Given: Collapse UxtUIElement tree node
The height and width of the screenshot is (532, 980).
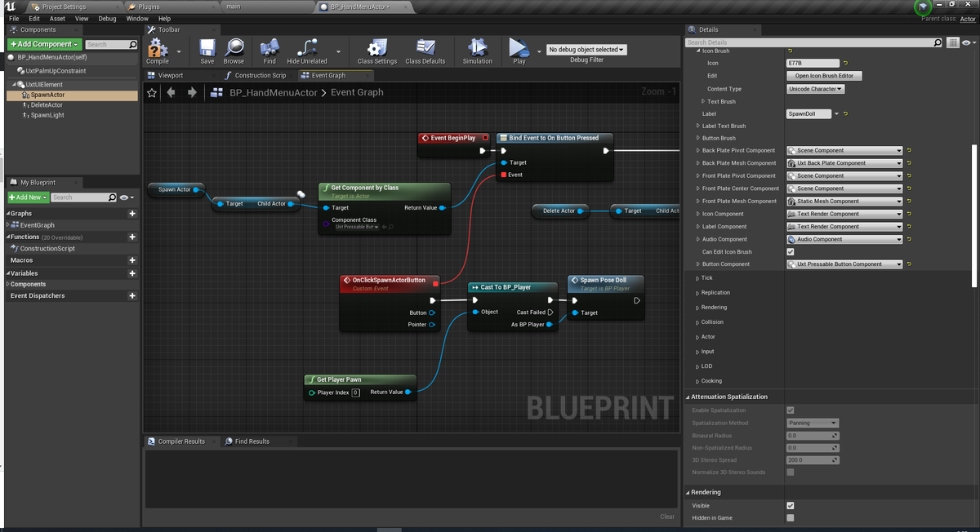Looking at the screenshot, I should (x=16, y=85).
